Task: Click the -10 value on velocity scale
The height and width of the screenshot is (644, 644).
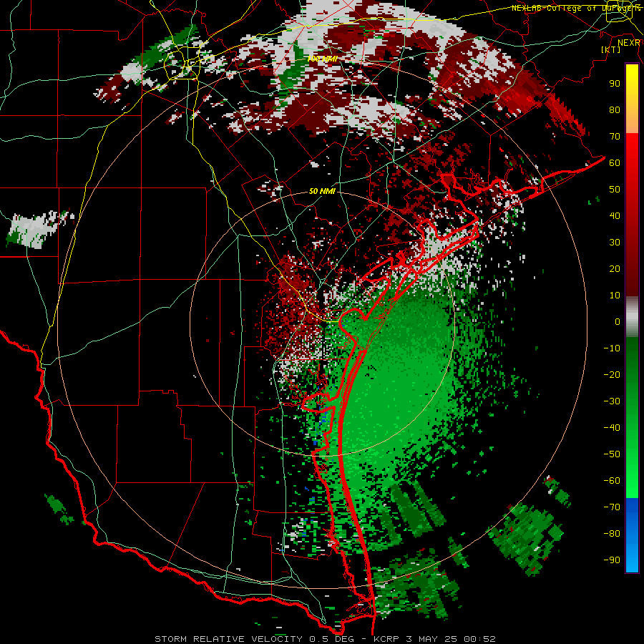Action: point(612,348)
